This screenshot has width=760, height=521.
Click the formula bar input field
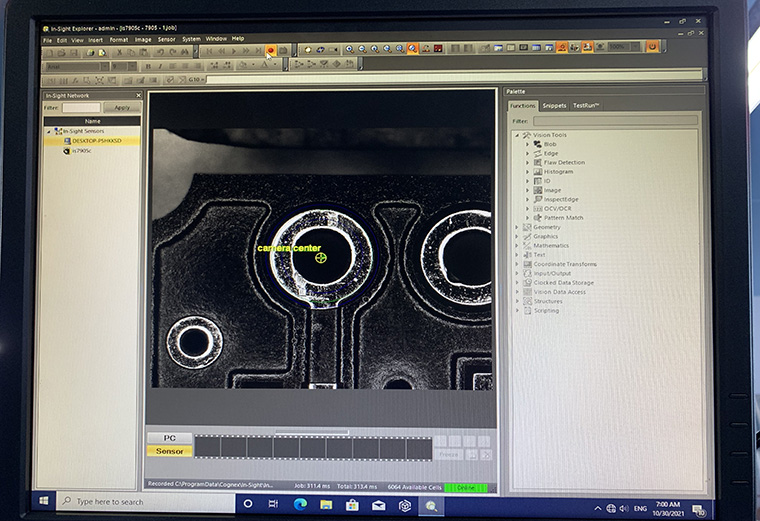point(454,76)
